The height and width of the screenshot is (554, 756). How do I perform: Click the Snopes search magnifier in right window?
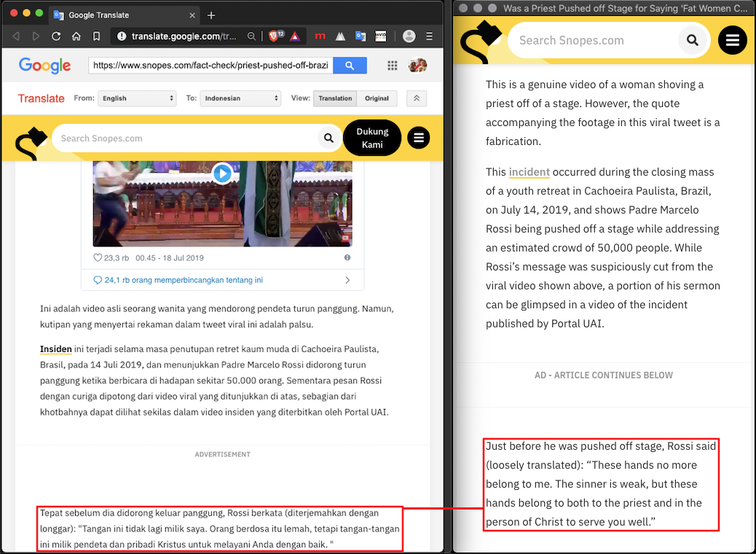[693, 40]
